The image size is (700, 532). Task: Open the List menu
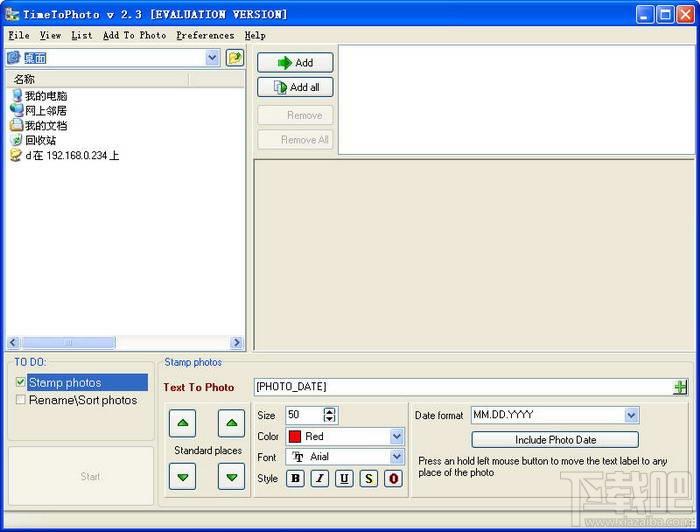coord(82,35)
